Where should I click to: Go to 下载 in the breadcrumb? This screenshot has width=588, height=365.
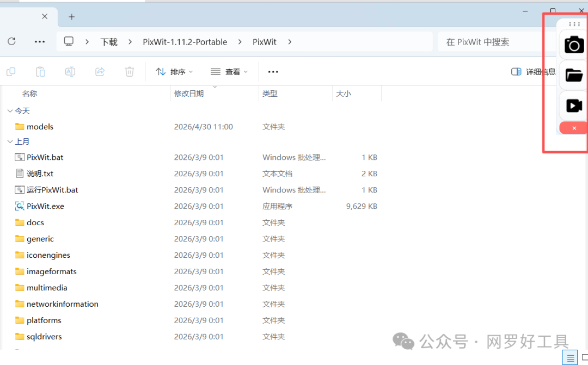tap(109, 42)
